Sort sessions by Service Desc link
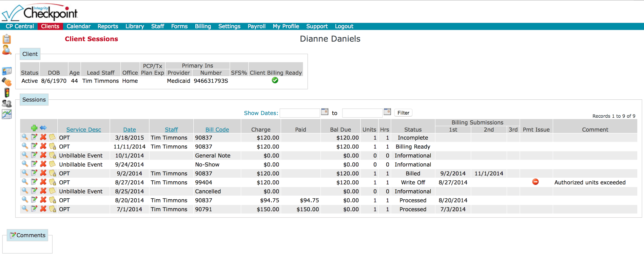644x256 pixels. [x=83, y=130]
